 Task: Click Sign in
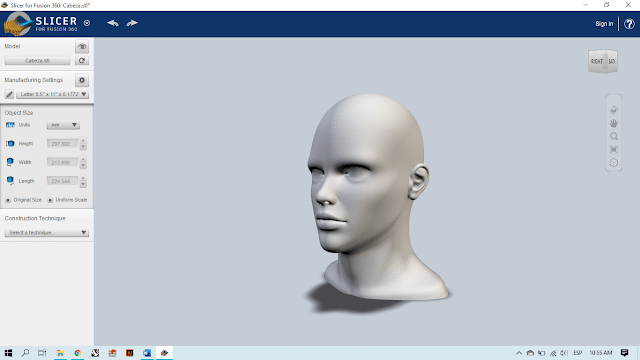[x=604, y=24]
